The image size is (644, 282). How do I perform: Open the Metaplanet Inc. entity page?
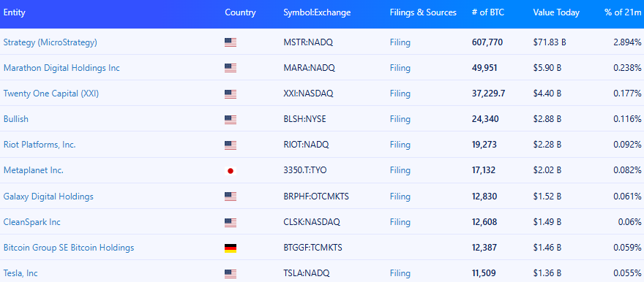33,170
